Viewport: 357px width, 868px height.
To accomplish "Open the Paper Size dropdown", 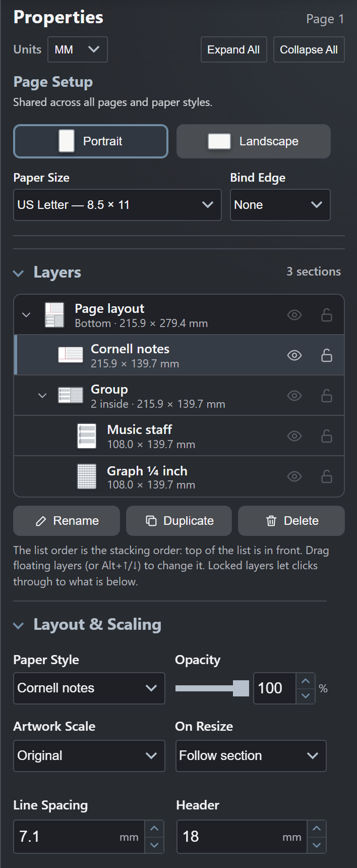I will pos(117,205).
